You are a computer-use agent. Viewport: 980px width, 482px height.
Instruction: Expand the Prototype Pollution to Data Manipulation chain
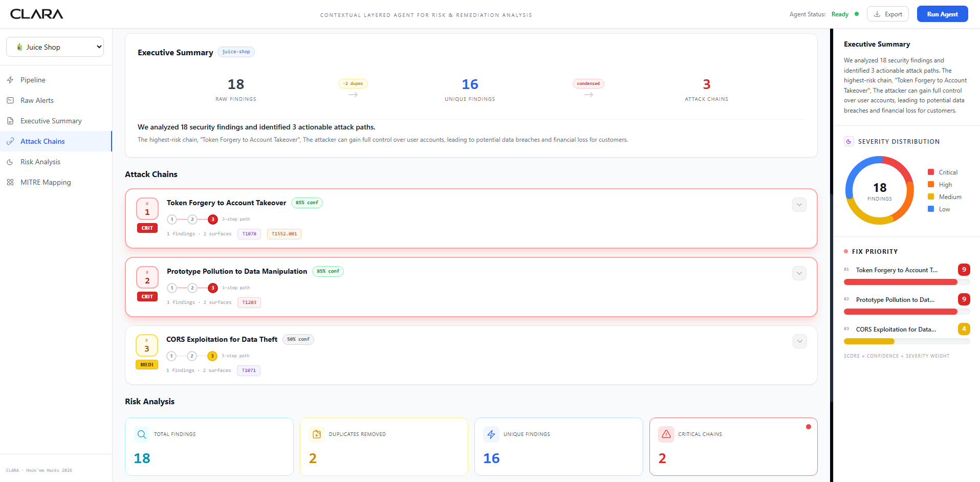point(799,273)
